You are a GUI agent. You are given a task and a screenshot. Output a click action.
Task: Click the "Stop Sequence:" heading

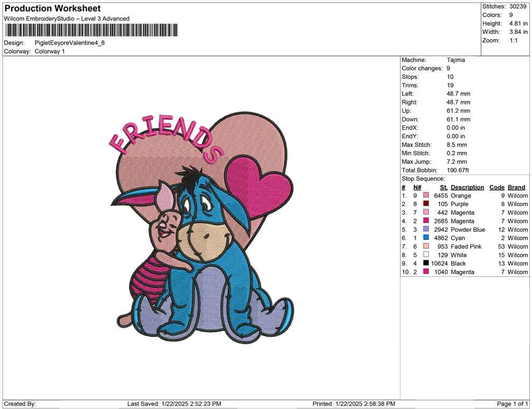point(423,179)
